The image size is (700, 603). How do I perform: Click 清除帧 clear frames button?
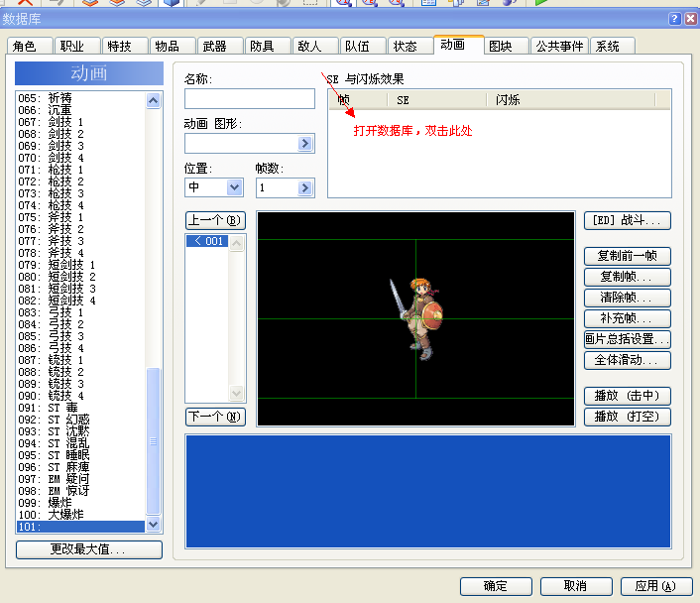click(628, 298)
